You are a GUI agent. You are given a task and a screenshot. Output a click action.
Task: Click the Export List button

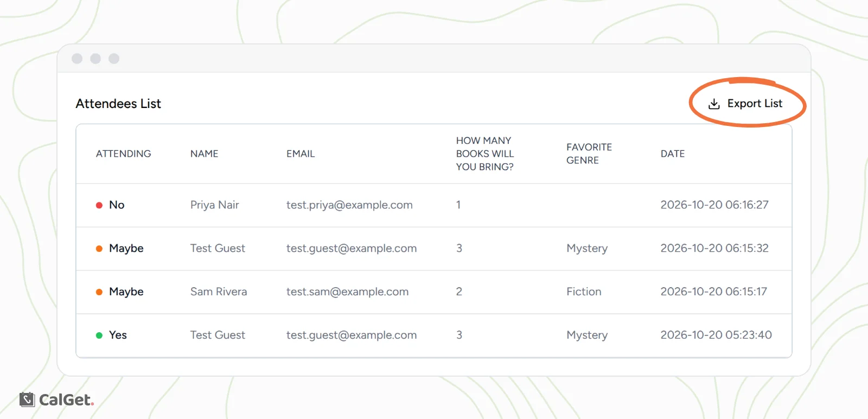coord(745,104)
